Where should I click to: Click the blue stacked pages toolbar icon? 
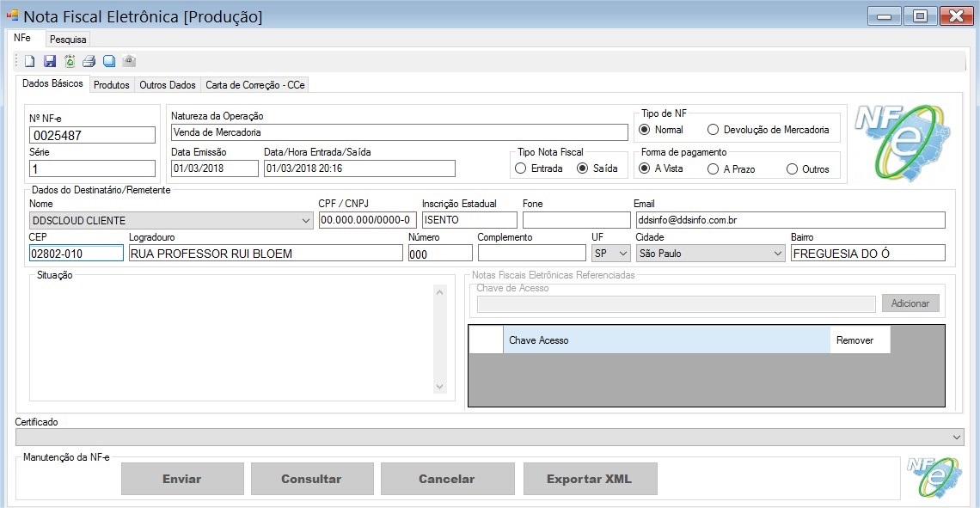tap(109, 61)
